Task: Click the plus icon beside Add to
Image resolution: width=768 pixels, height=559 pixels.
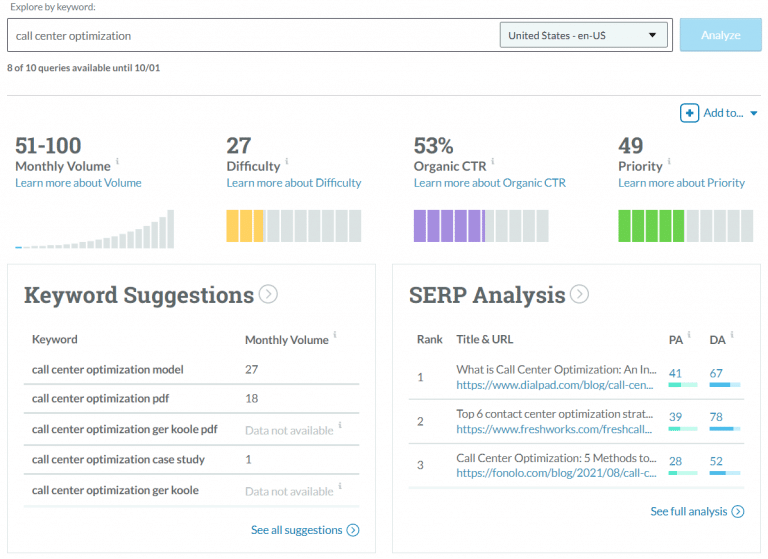Action: coord(689,113)
